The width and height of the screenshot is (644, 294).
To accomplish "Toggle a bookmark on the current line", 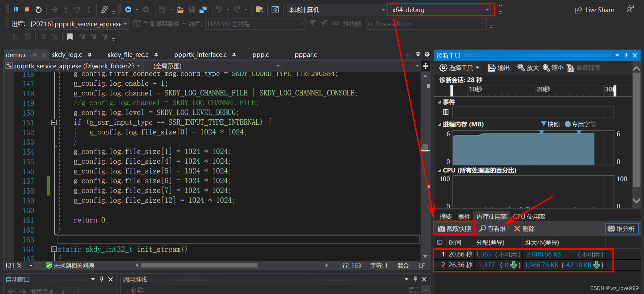I will pyautogui.click(x=70, y=36).
